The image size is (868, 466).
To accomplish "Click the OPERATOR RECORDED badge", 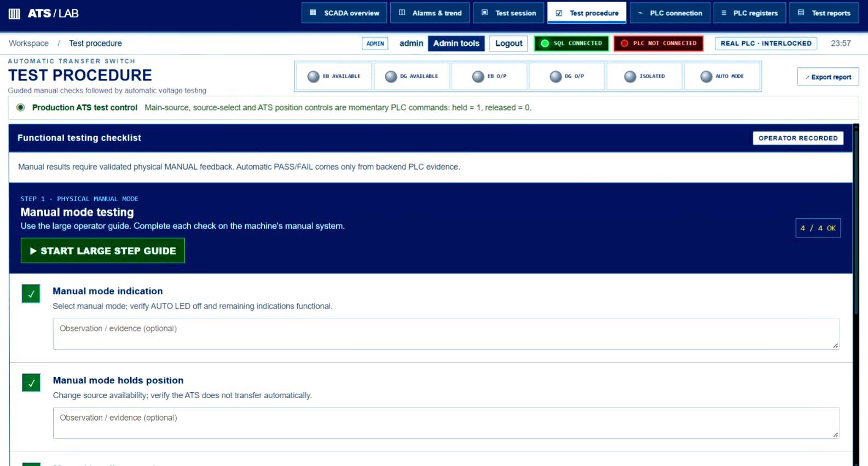I will (798, 138).
